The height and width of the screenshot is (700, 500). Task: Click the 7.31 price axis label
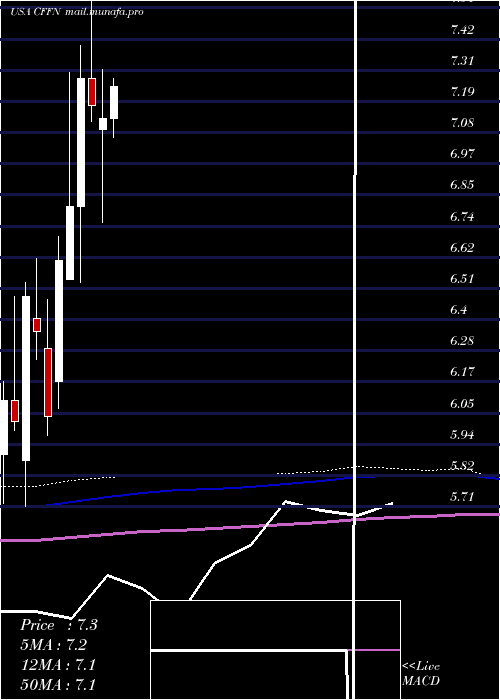click(x=462, y=61)
